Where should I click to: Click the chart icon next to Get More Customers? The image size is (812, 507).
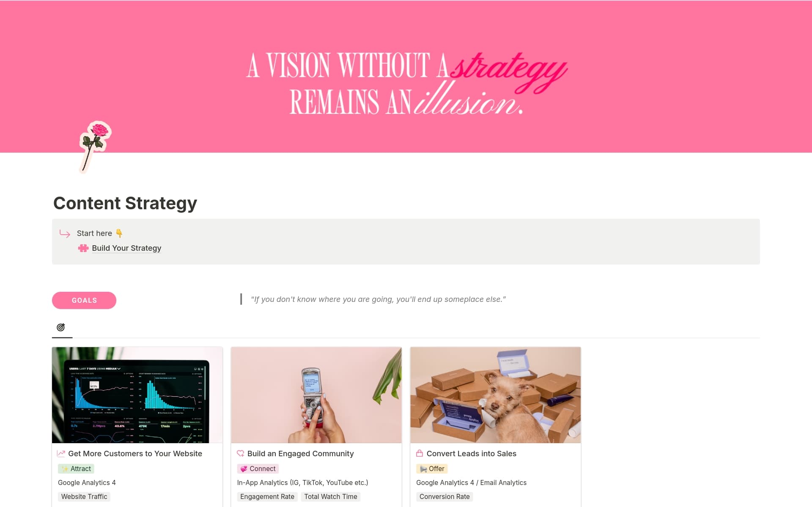61,454
